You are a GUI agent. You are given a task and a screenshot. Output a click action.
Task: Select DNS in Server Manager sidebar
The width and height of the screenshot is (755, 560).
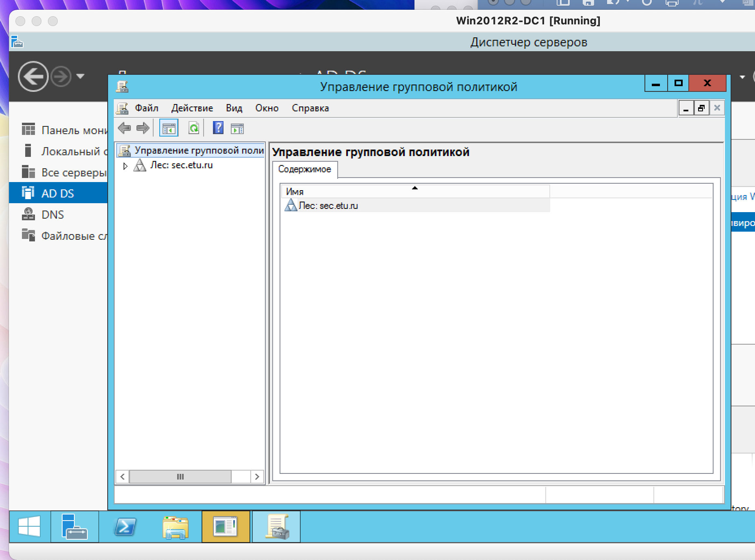[x=58, y=215]
